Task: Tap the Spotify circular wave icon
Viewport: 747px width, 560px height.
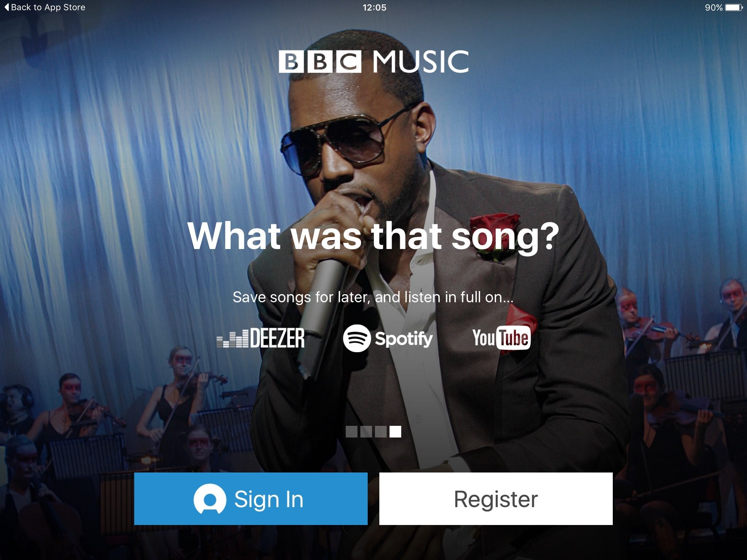Action: (357, 338)
